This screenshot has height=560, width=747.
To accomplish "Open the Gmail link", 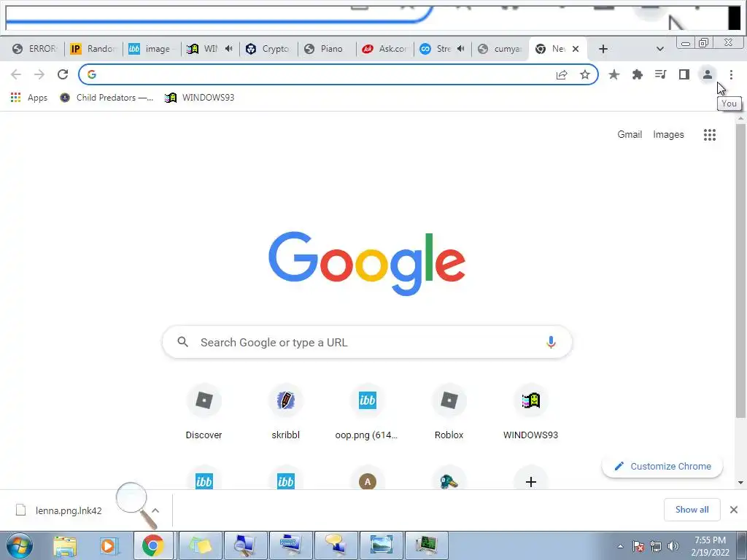I will (630, 135).
